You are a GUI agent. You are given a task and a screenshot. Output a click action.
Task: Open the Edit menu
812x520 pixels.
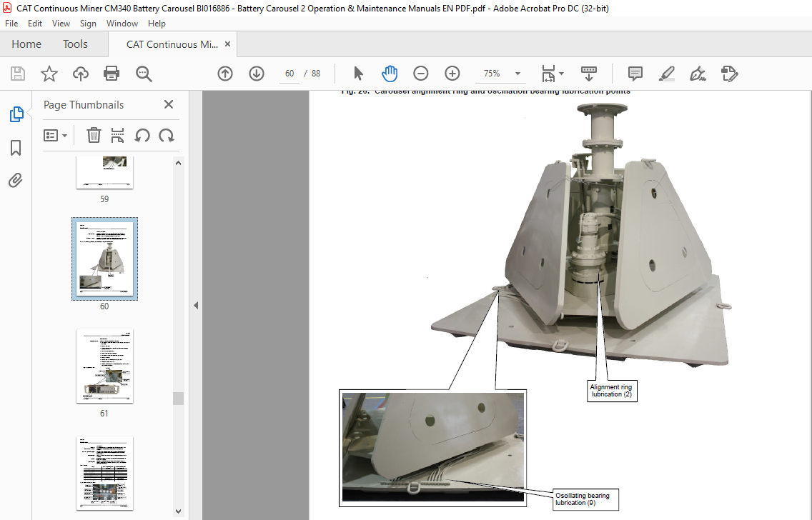(35, 24)
